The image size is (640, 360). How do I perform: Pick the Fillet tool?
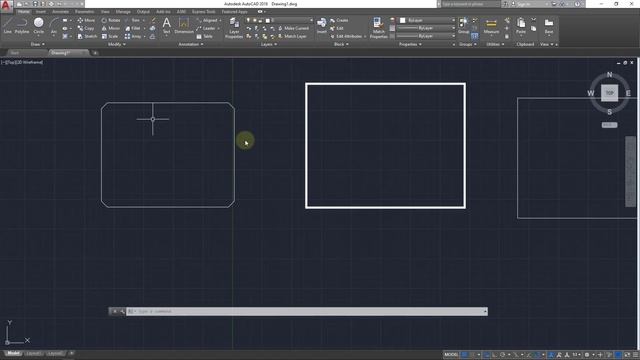[x=133, y=28]
